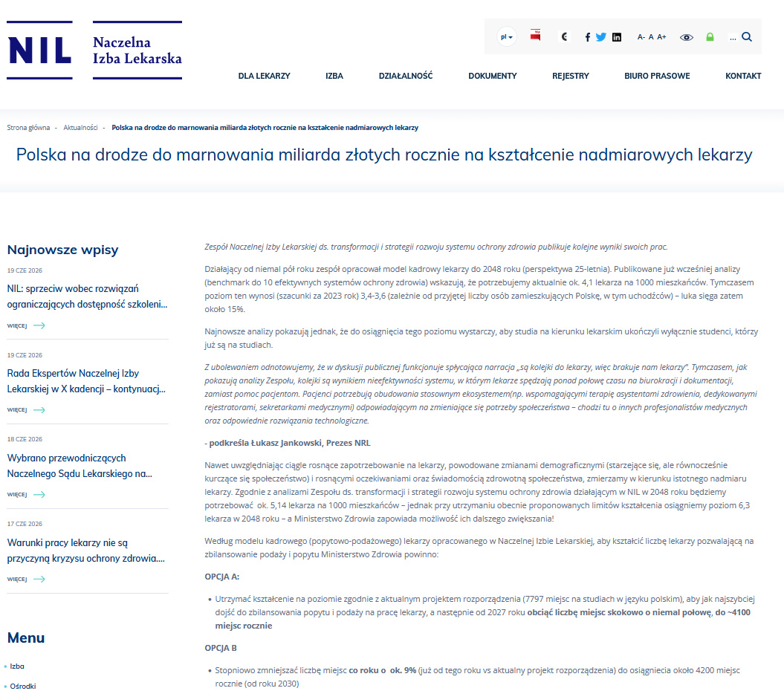Go to Aktualności breadcrumb
784x691 pixels.
[x=80, y=128]
